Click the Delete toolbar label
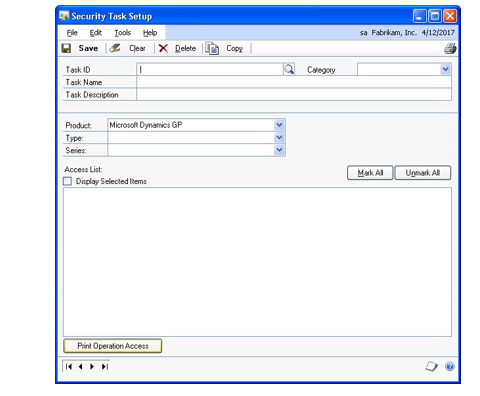The image size is (480, 396). [185, 48]
